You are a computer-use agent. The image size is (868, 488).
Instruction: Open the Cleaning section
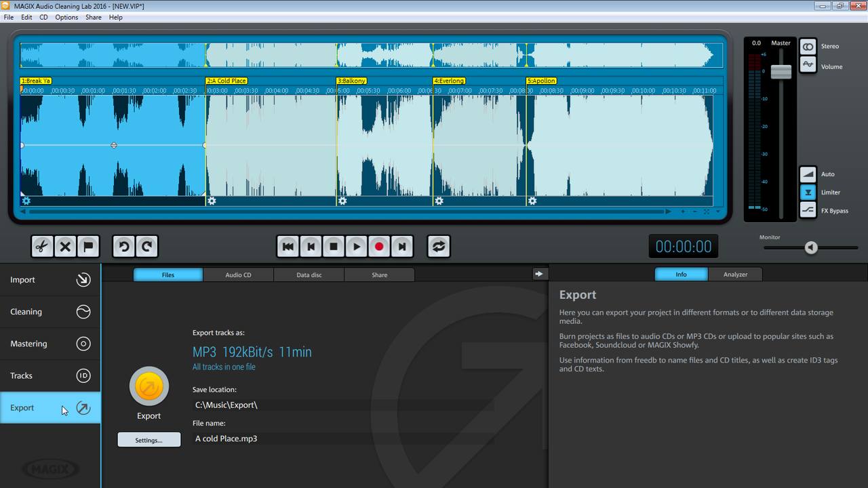pyautogui.click(x=50, y=312)
